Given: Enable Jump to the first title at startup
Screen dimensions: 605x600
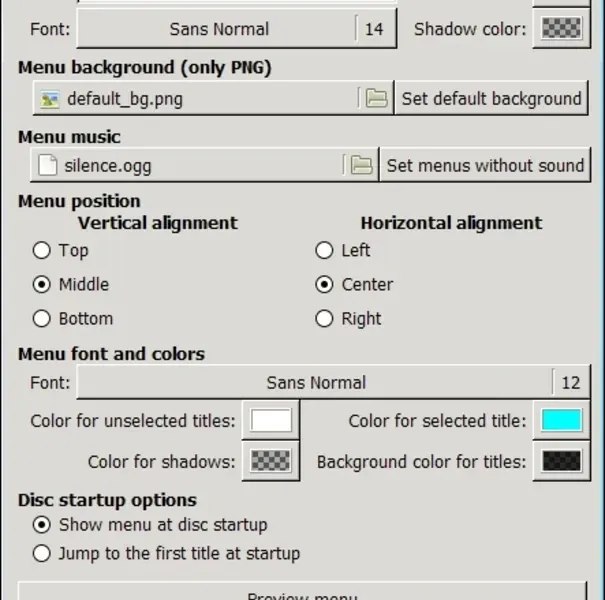Looking at the screenshot, I should point(41,553).
